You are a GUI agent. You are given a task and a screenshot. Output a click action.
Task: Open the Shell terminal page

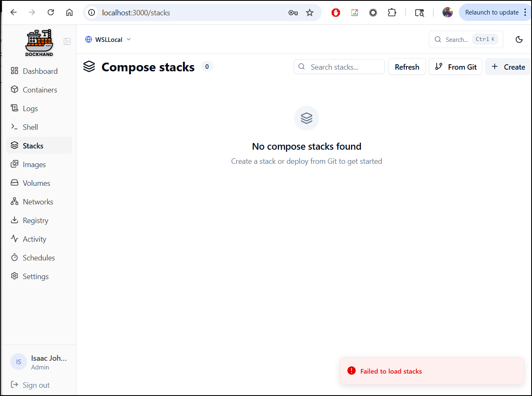[x=30, y=127]
